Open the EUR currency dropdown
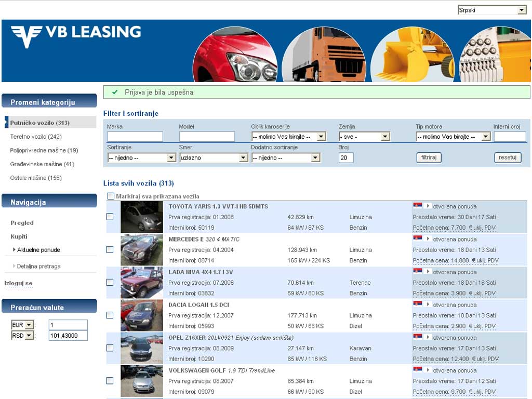 (x=22, y=325)
